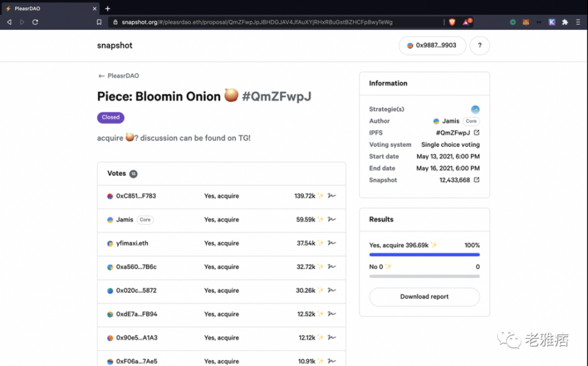Click the No result progress bar
Screen dimensions: 588x366
coord(425,277)
